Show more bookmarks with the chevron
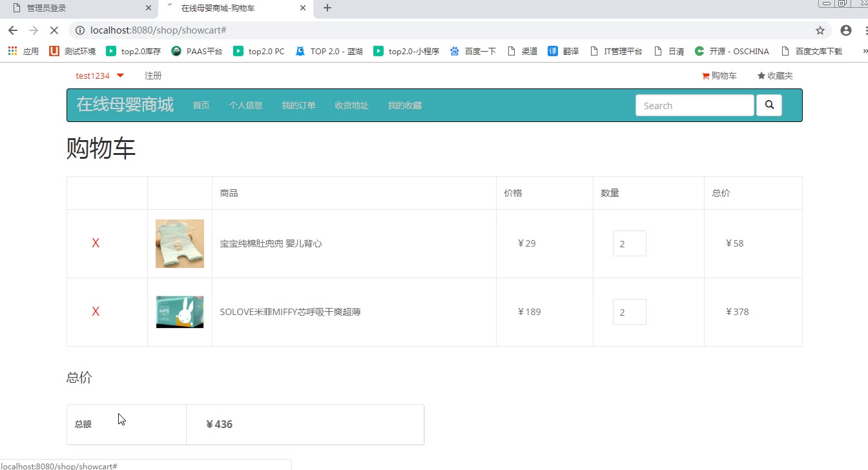The height and width of the screenshot is (470, 868). [x=864, y=51]
